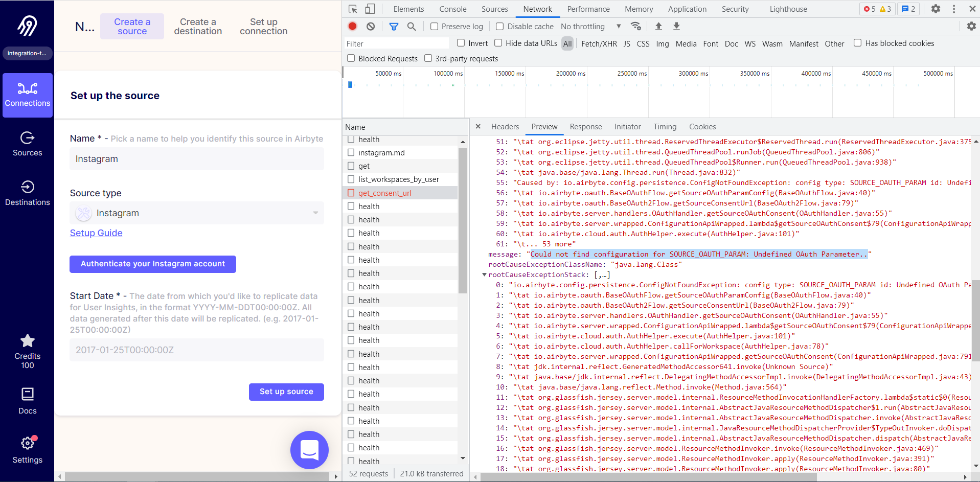Collapse the rootCauseExceptionStack disclosure triangle
Image resolution: width=980 pixels, height=482 pixels.
485,274
